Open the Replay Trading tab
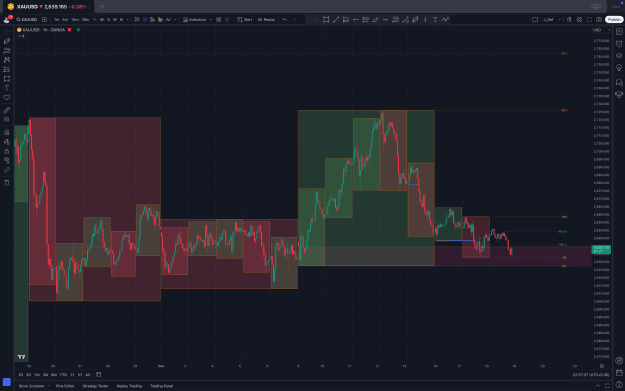The width and height of the screenshot is (625, 391). (x=129, y=386)
